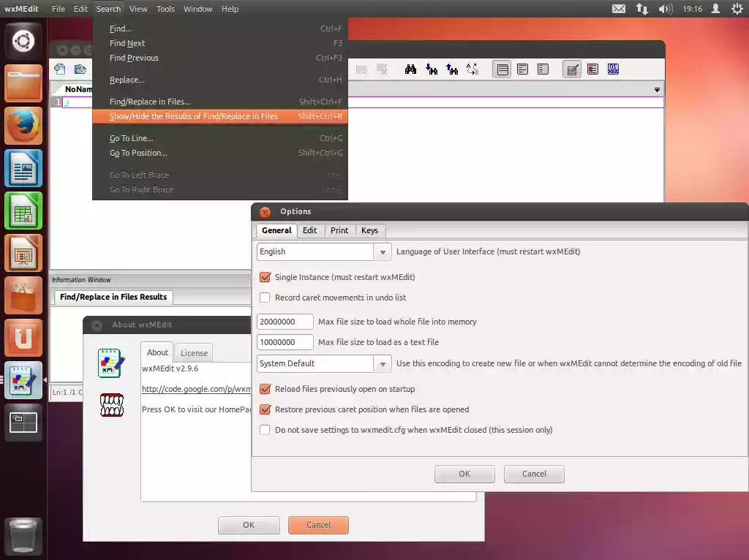Switch to the Keys tab in Options
The image size is (749, 560).
click(x=369, y=230)
